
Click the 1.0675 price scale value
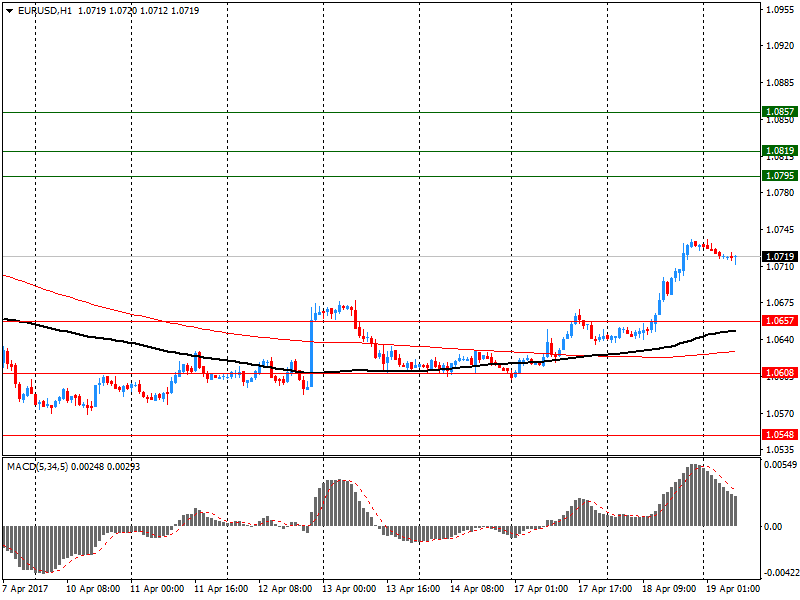tap(781, 303)
